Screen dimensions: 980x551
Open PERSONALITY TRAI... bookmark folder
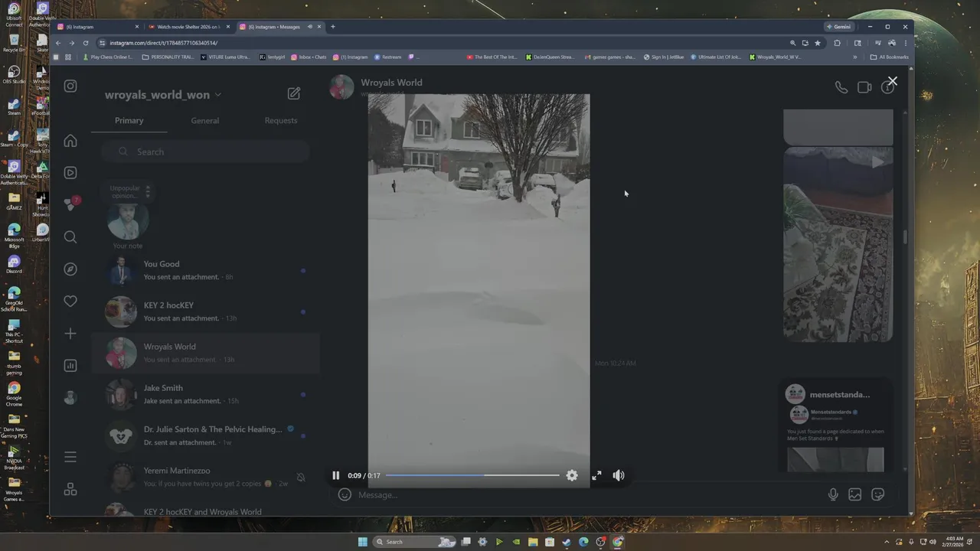point(168,57)
